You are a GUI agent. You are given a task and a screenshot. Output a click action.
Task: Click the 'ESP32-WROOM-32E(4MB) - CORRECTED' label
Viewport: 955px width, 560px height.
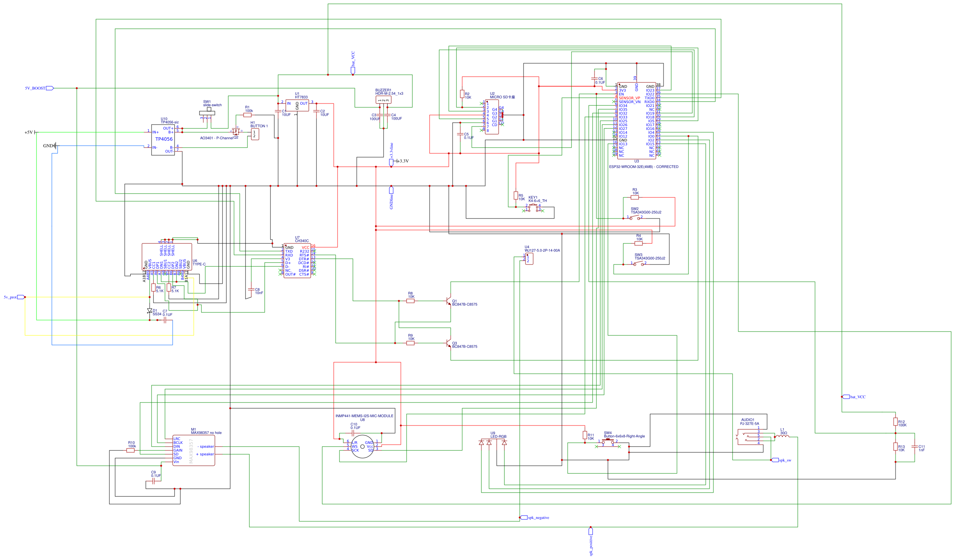[644, 167]
